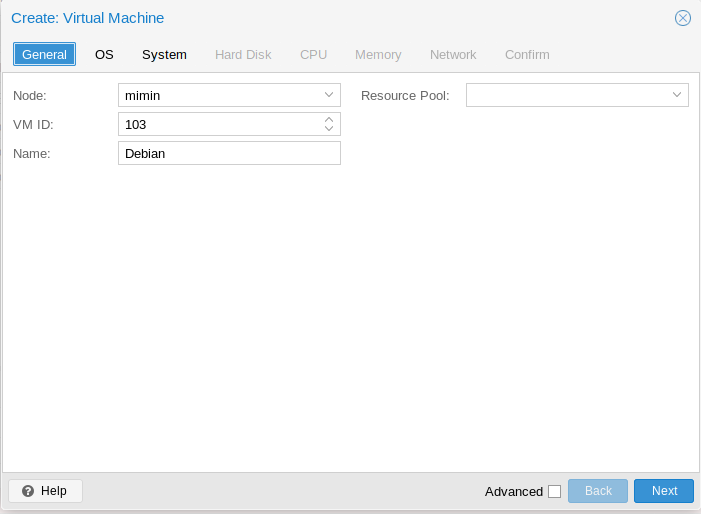This screenshot has width=701, height=514.
Task: Click the question mark Help icon
Action: [x=28, y=491]
